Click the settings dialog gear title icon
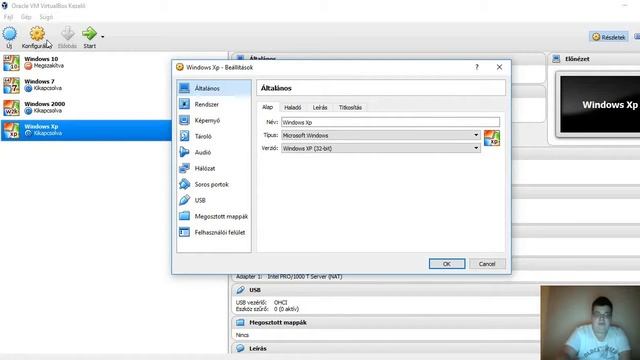 180,67
